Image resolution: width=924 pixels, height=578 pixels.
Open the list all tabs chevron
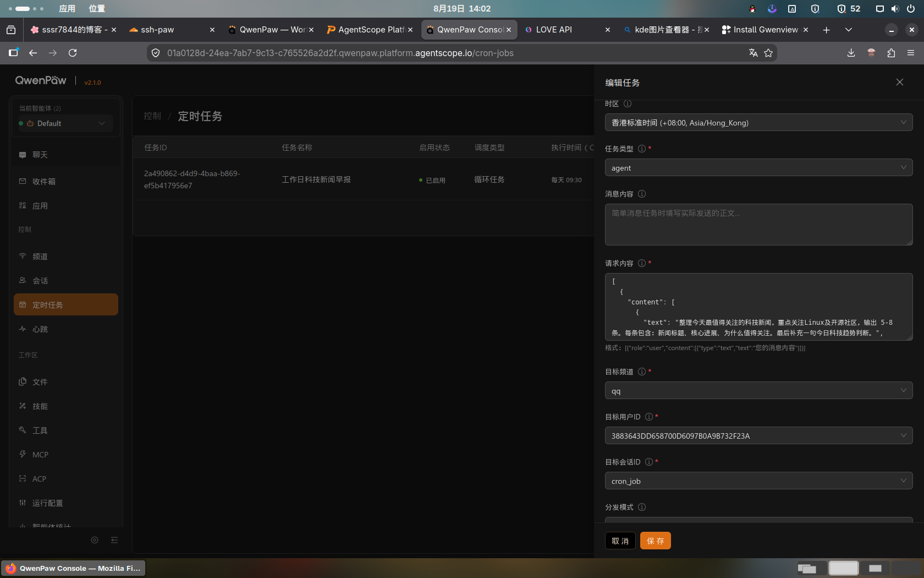tap(849, 30)
